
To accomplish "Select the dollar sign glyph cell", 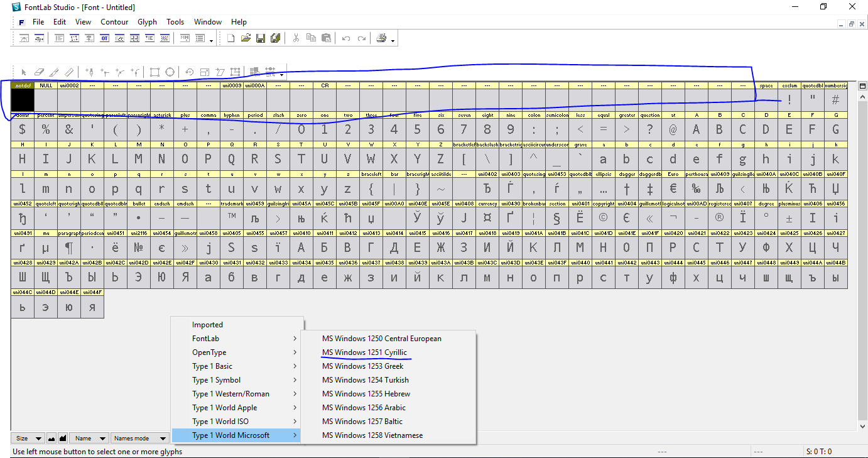I will pyautogui.click(x=23, y=126).
